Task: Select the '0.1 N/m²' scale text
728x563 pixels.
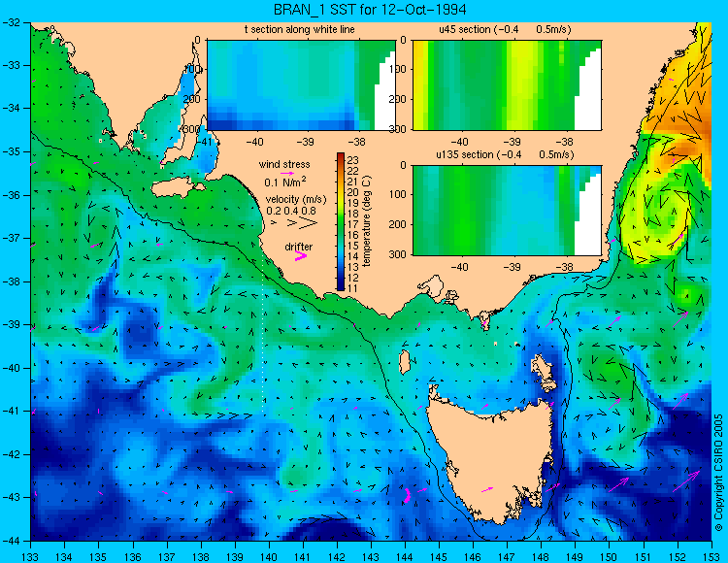Action: click(x=285, y=182)
